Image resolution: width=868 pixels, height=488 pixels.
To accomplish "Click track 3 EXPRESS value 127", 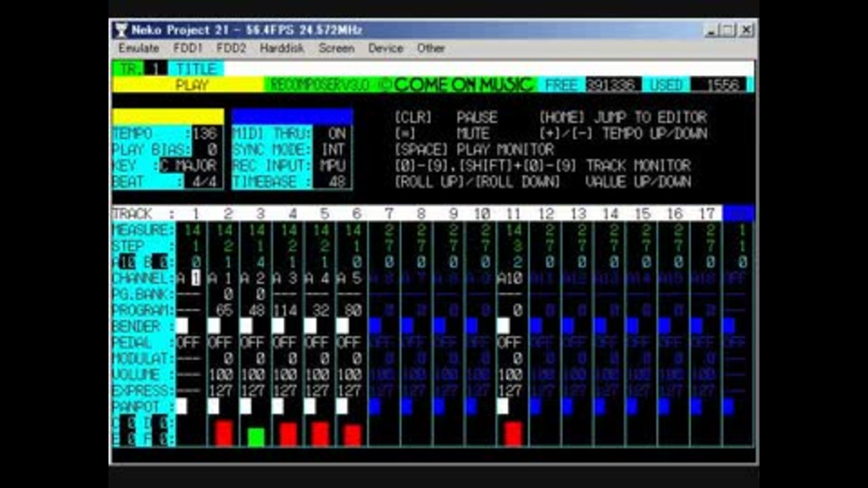I will coord(253,390).
